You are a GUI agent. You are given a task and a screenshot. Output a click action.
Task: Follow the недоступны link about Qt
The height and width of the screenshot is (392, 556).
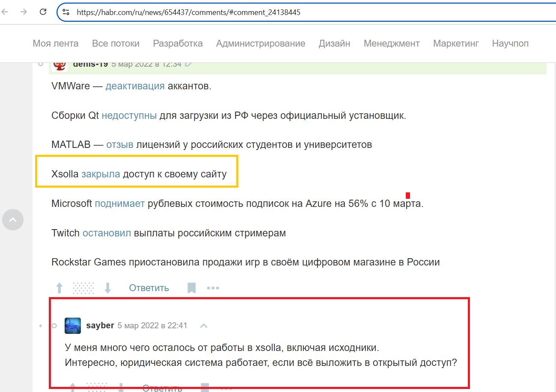tap(129, 115)
